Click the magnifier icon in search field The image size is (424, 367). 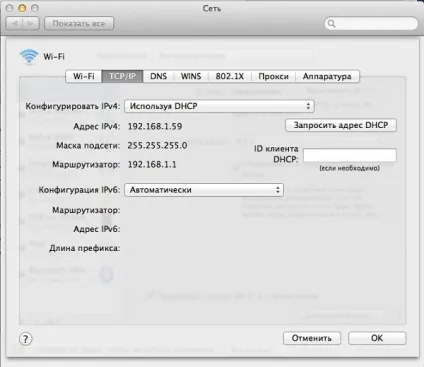pyautogui.click(x=331, y=24)
